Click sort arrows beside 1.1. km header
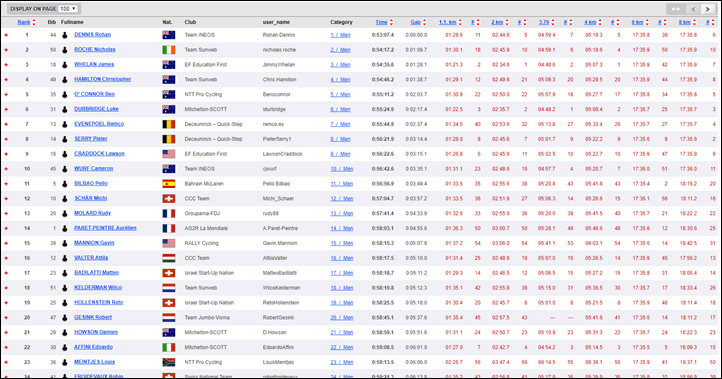Viewport: 722px width, 379px height. point(460,22)
